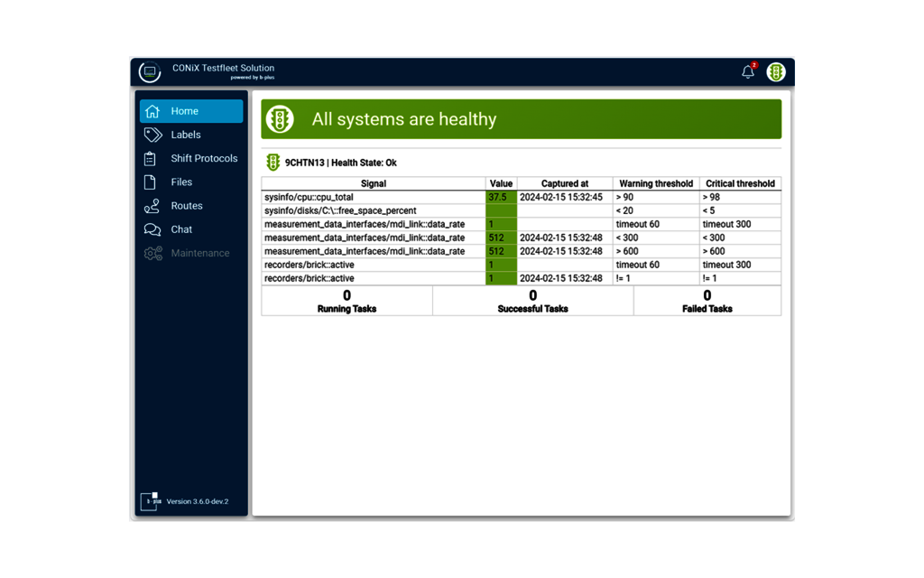Click the green 37.5 value cell
The width and height of the screenshot is (924, 578).
[501, 197]
